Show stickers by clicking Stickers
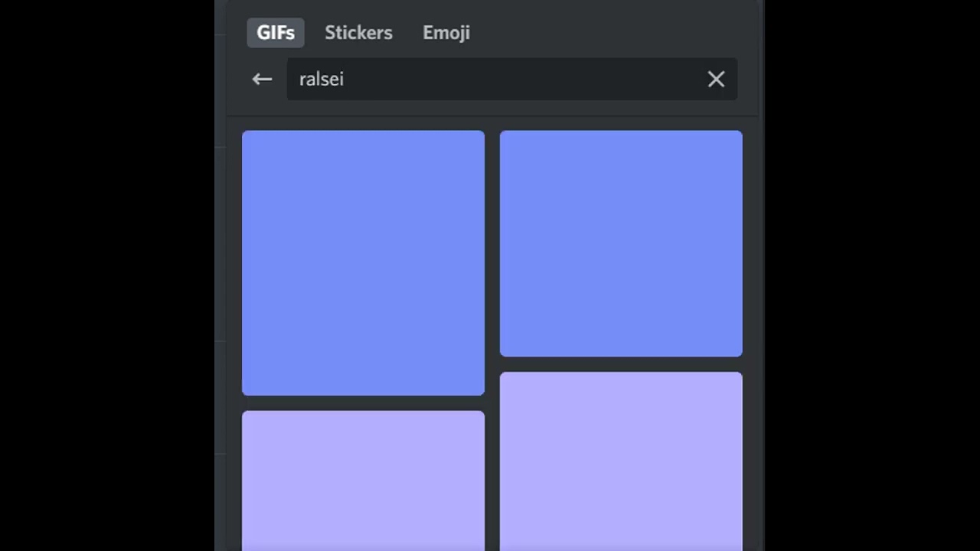This screenshot has height=551, width=980. (x=358, y=33)
